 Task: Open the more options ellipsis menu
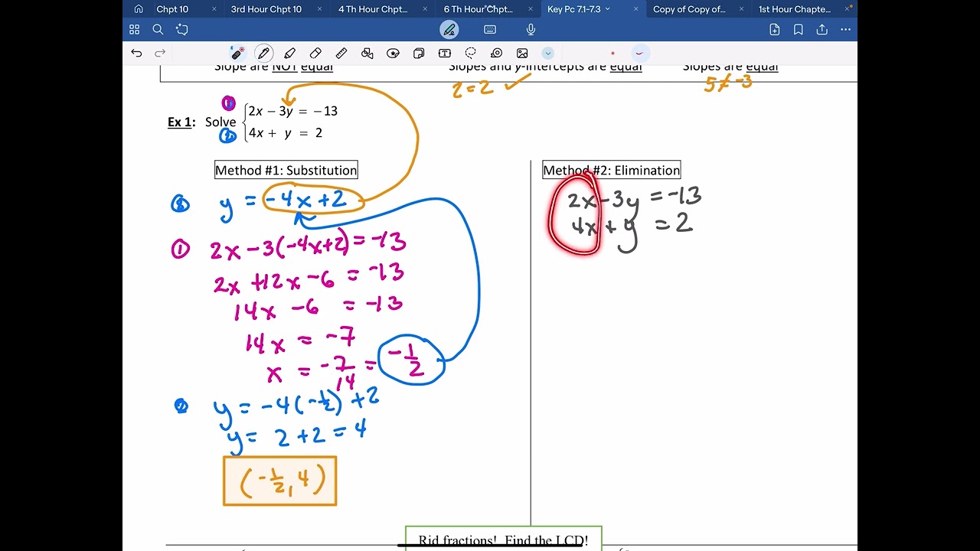(845, 29)
